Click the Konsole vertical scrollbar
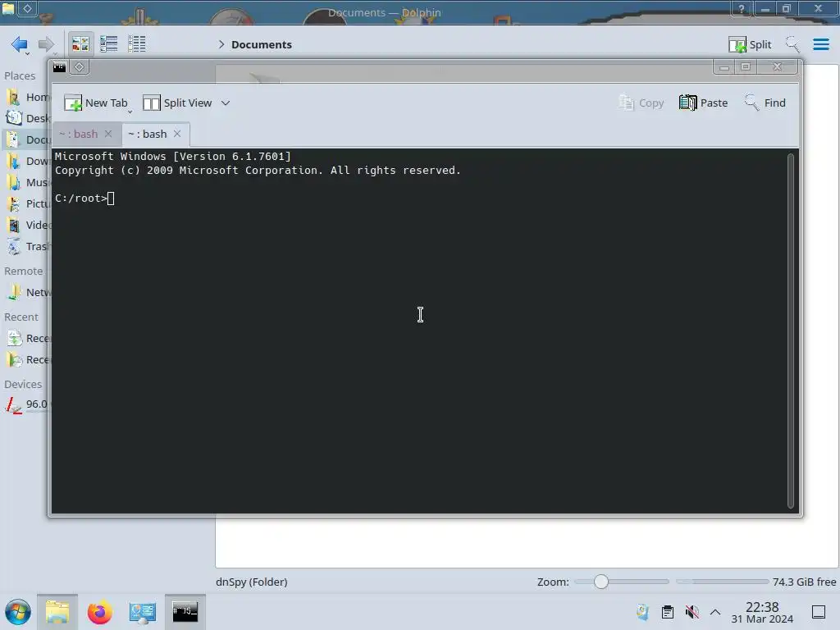The image size is (840, 630). 790,330
